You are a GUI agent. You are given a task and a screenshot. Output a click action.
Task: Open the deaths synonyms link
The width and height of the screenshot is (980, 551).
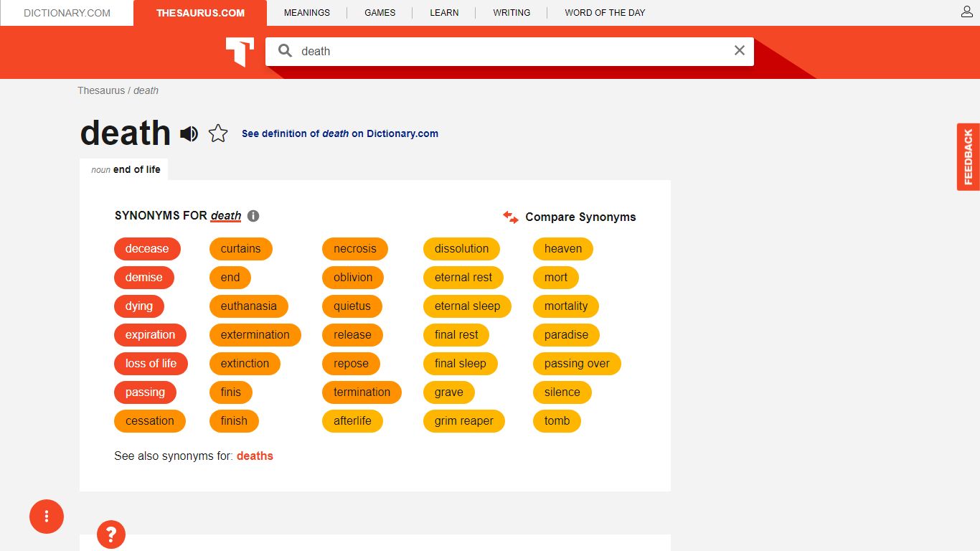[255, 456]
